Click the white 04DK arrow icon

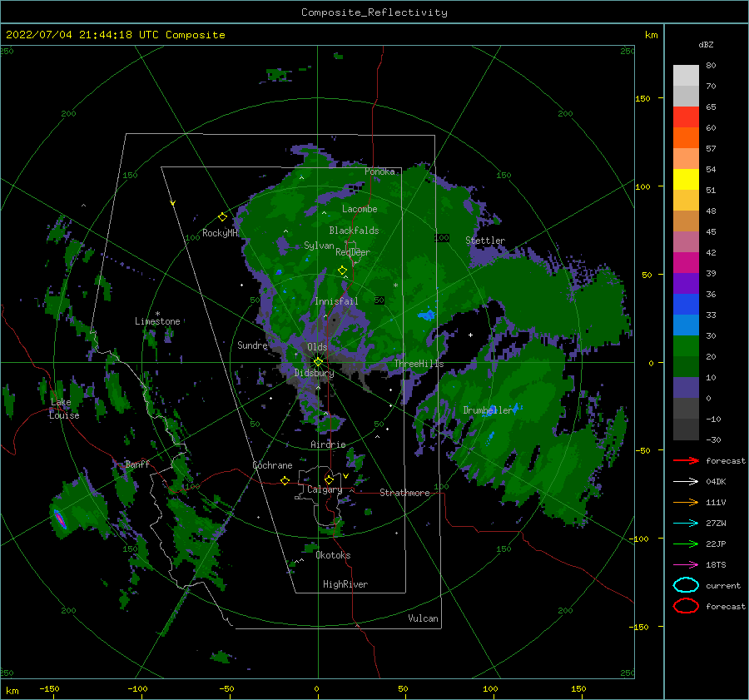(x=686, y=482)
